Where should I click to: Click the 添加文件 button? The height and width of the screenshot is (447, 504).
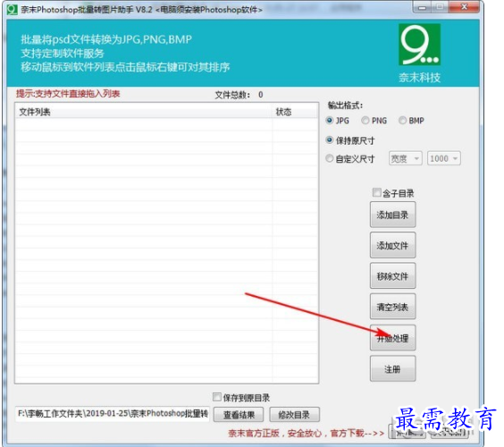tap(393, 245)
